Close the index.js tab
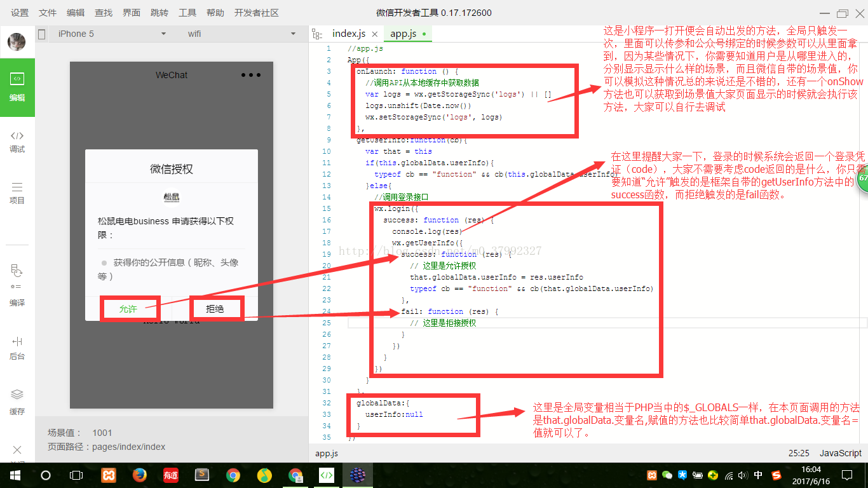This screenshot has height=488, width=868. (x=375, y=34)
